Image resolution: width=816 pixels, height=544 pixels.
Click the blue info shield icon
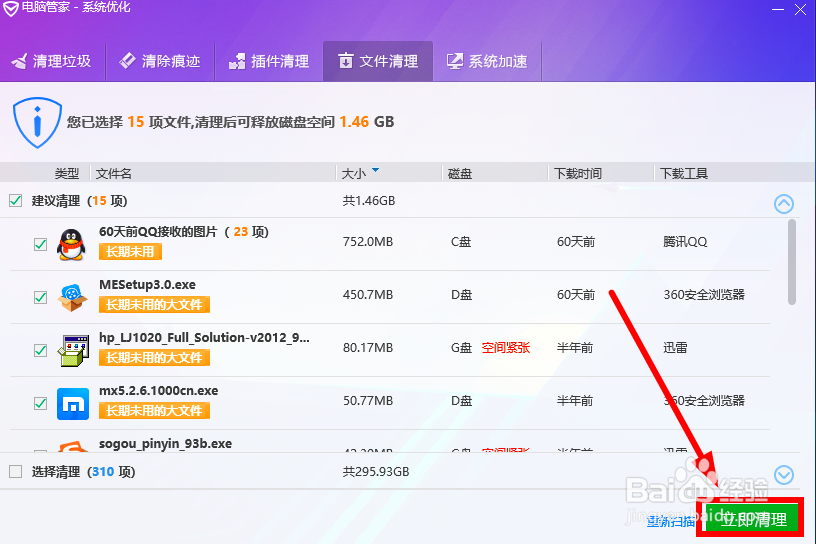click(37, 123)
